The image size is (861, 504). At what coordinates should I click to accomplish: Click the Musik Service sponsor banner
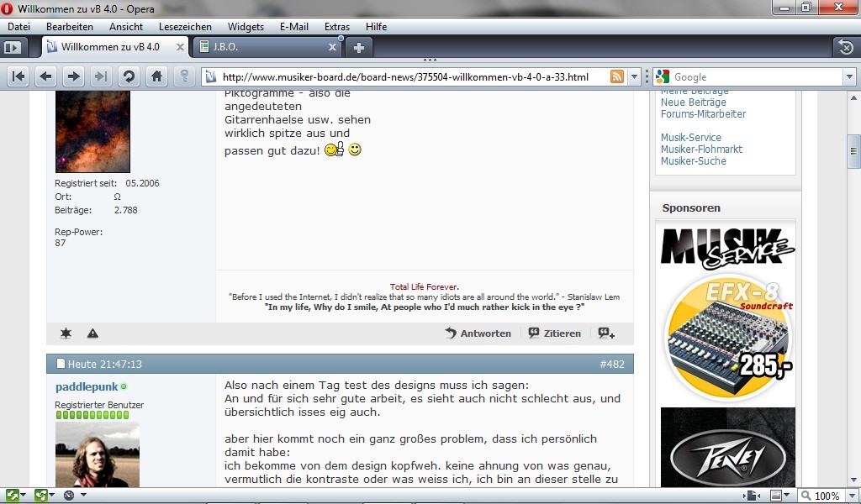[x=727, y=249]
